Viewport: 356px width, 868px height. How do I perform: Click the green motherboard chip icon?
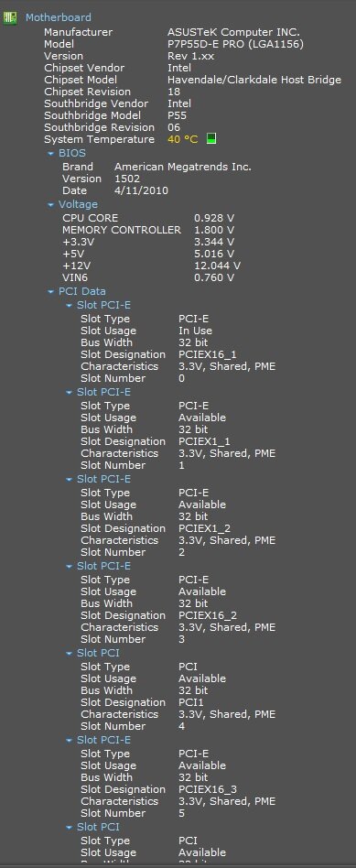pos(9,17)
